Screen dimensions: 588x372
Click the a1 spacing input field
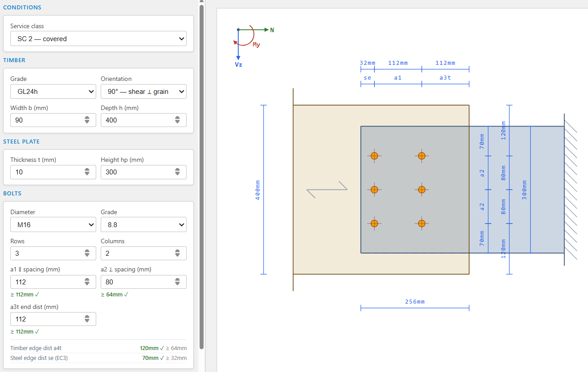click(53, 282)
